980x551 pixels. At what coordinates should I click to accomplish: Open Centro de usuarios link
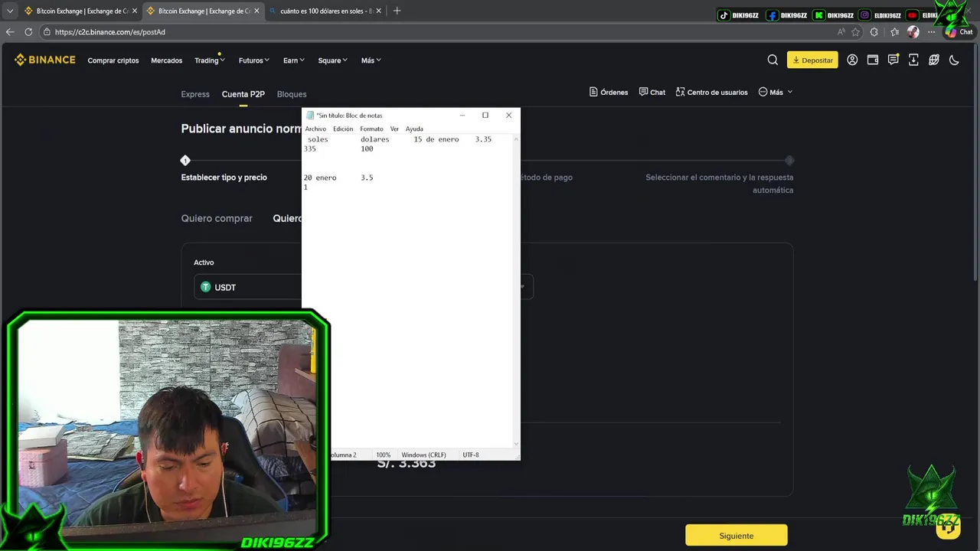pos(711,92)
